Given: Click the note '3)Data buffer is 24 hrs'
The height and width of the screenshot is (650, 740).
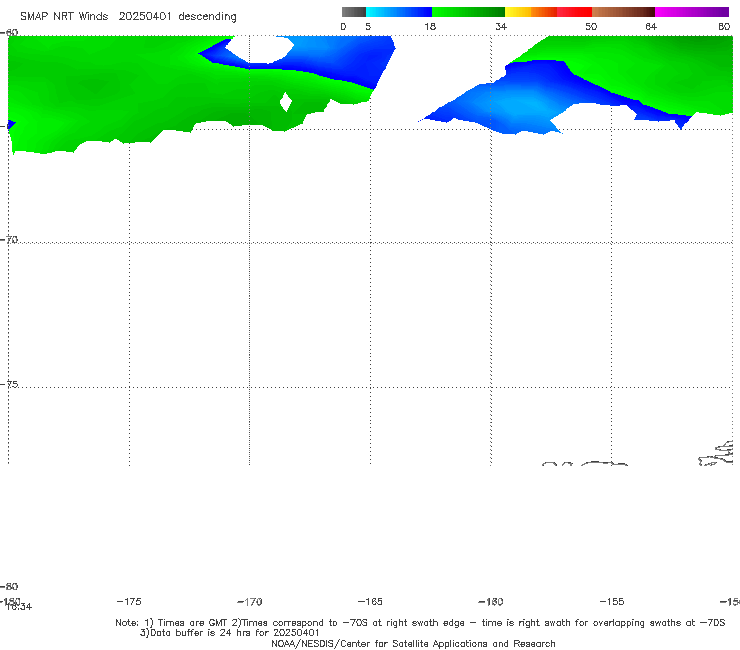Looking at the screenshot, I should pyautogui.click(x=230, y=633).
